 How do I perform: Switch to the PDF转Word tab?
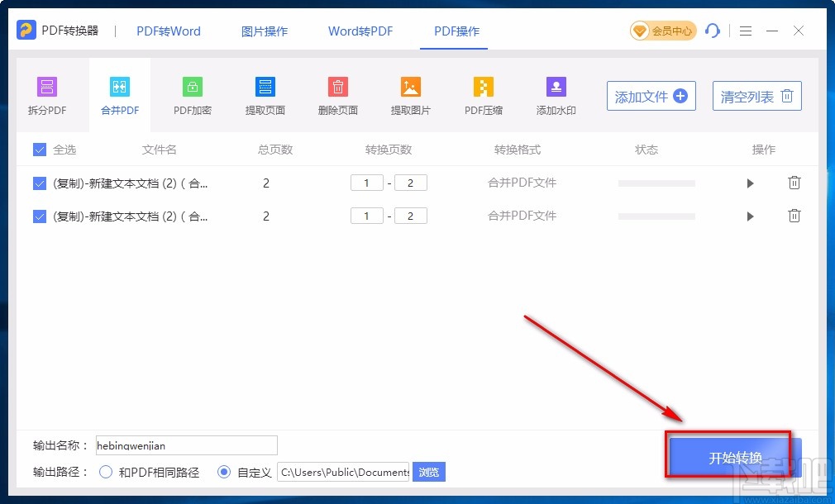[168, 31]
